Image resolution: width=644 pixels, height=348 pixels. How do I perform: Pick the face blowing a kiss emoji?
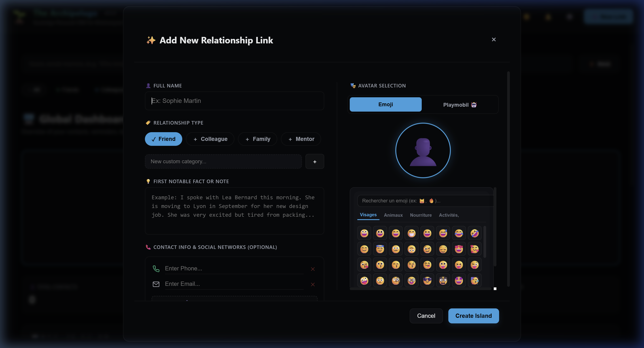364,265
